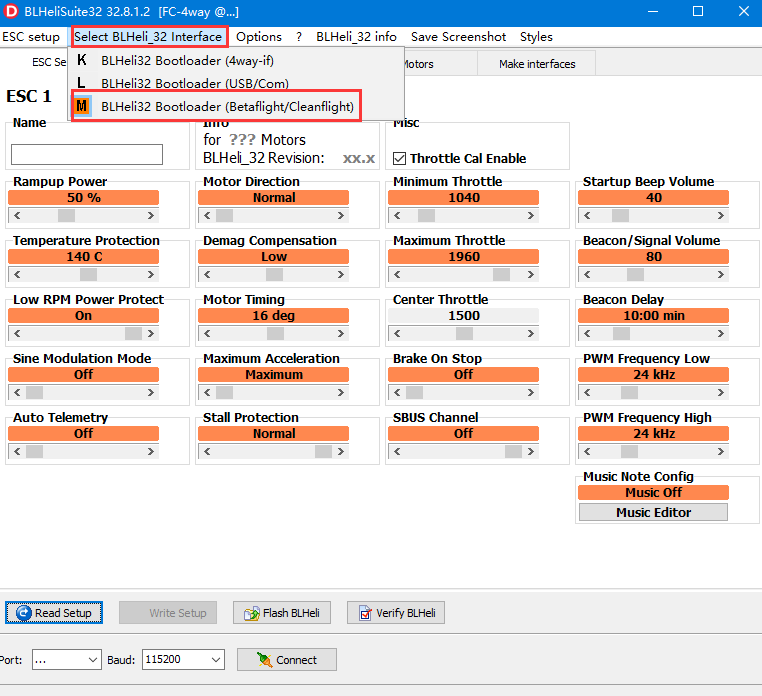The height and width of the screenshot is (696, 762).
Task: Click the Connect button
Action: point(287,660)
